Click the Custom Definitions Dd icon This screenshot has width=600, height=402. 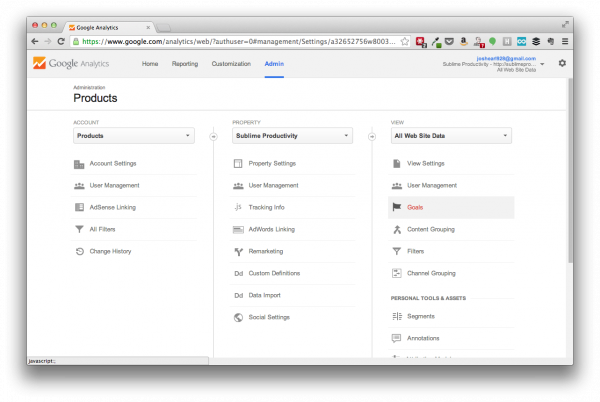[238, 273]
